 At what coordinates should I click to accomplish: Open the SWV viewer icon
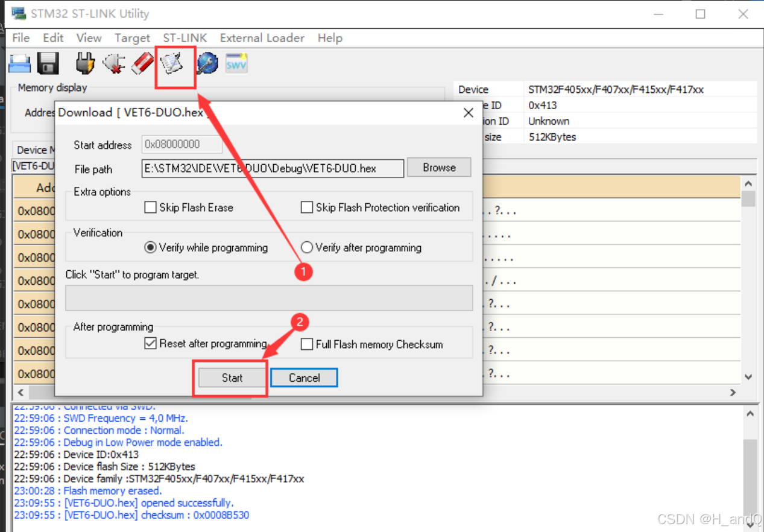pyautogui.click(x=236, y=63)
